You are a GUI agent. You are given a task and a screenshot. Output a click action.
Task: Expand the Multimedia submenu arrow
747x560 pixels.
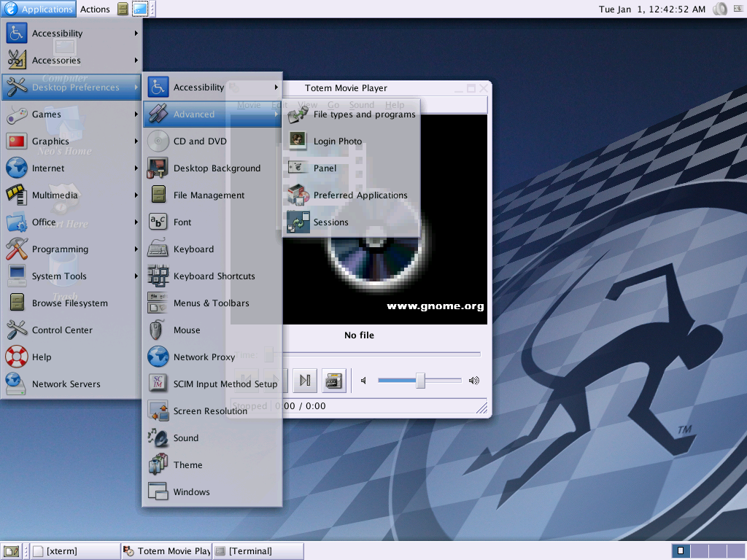tap(136, 195)
